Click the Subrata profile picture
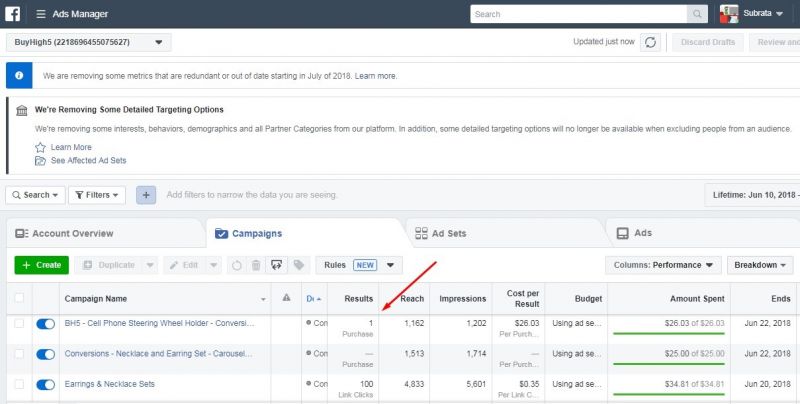The image size is (800, 404). pos(729,14)
